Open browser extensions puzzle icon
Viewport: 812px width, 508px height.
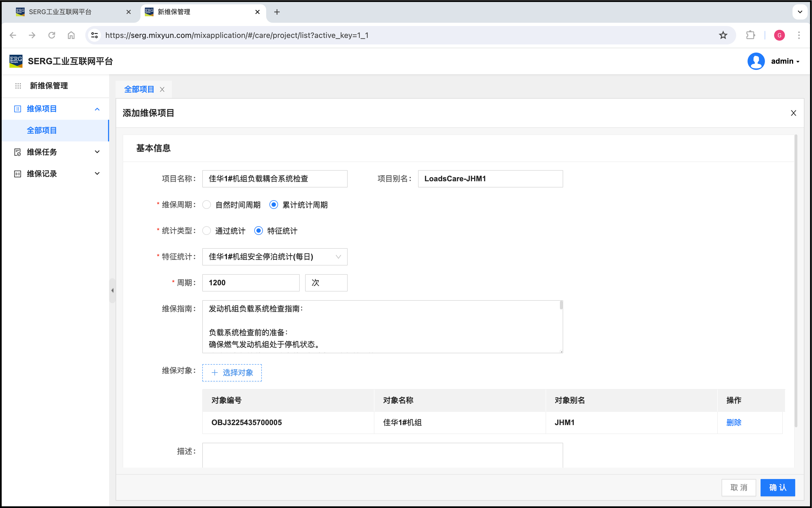tap(750, 35)
